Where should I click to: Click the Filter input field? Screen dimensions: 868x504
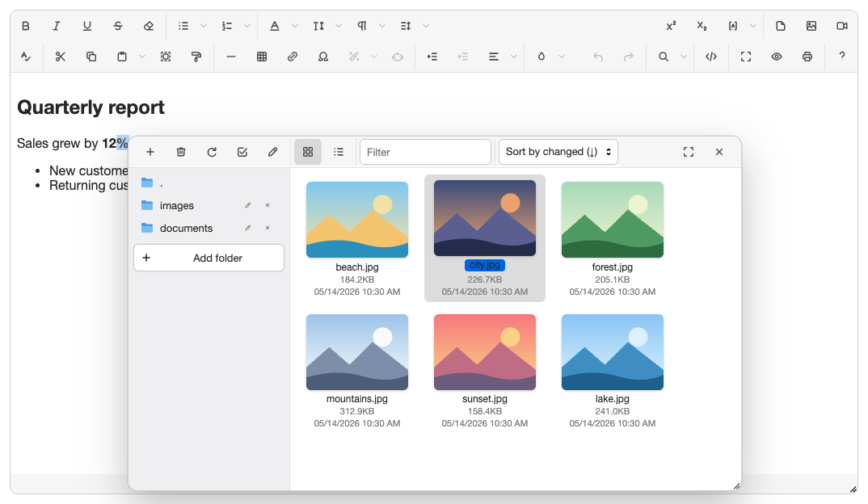pyautogui.click(x=425, y=152)
